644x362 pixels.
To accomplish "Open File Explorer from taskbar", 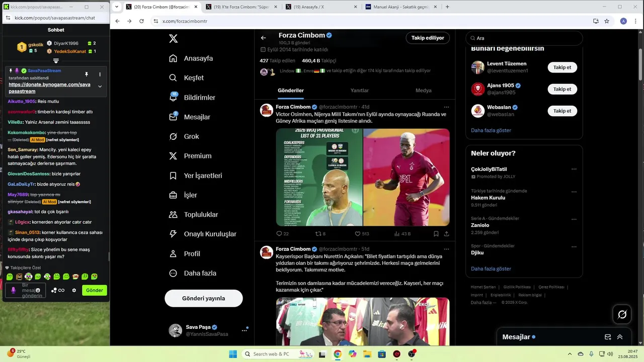I will (x=367, y=354).
